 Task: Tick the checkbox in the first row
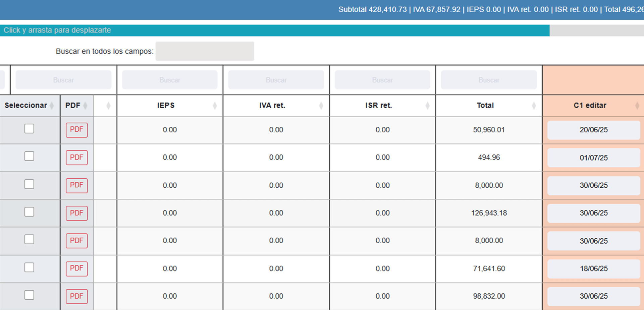pos(29,129)
